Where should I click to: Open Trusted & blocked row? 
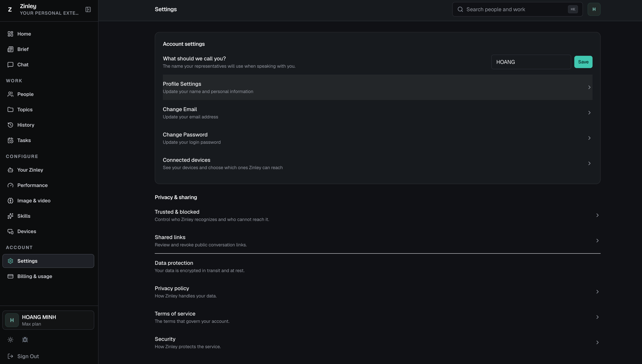377,215
